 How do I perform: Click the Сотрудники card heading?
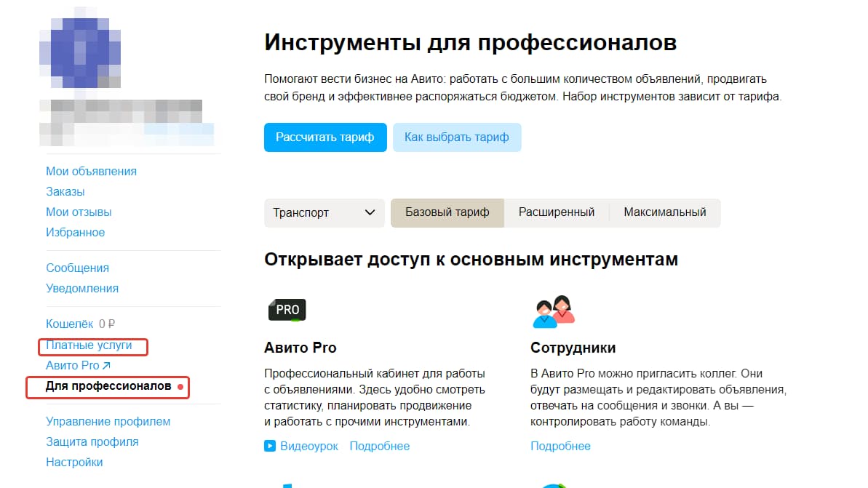click(573, 348)
